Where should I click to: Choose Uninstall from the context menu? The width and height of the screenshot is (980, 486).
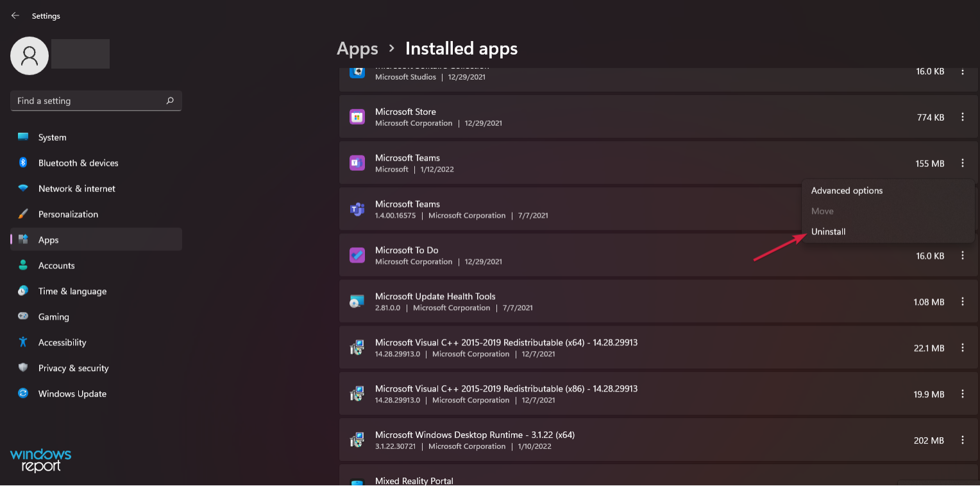point(828,232)
